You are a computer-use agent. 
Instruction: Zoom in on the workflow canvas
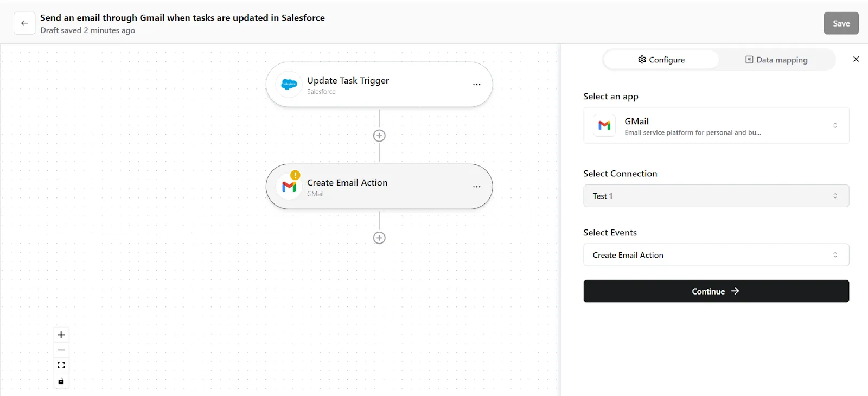click(x=61, y=335)
